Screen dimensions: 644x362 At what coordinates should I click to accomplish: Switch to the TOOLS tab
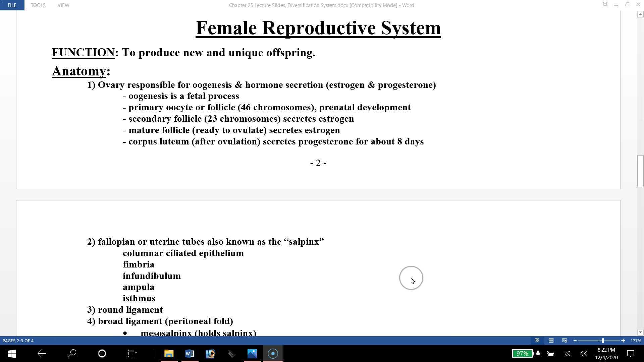tap(38, 5)
